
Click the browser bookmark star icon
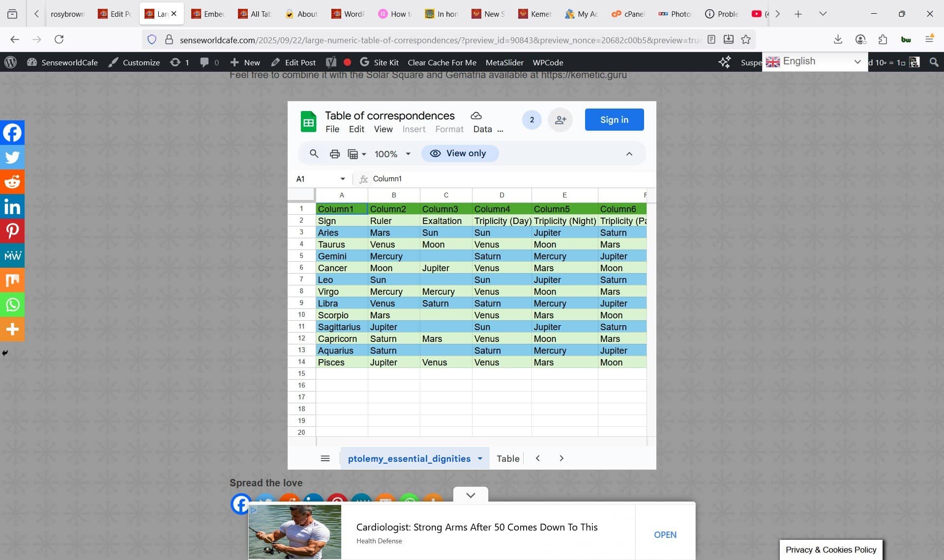coord(746,40)
